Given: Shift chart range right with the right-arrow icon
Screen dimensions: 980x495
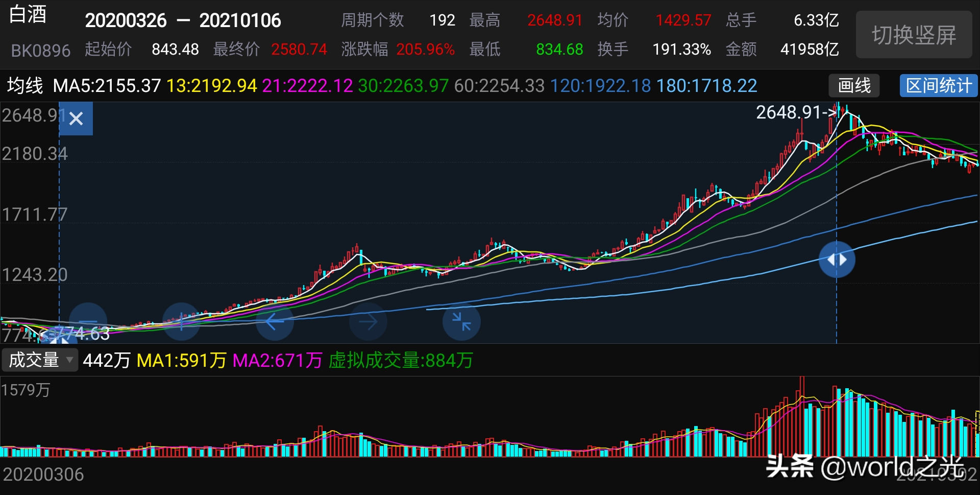Looking at the screenshot, I should [x=368, y=322].
